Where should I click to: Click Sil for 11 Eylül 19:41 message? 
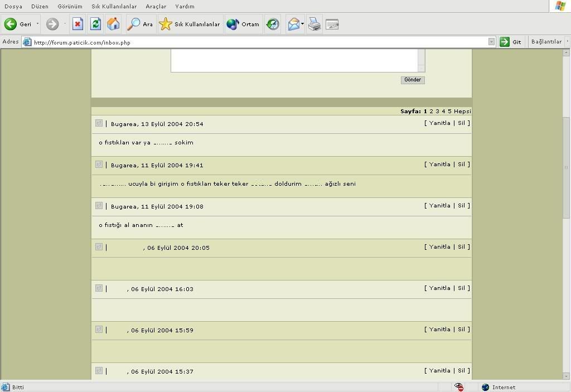(461, 164)
